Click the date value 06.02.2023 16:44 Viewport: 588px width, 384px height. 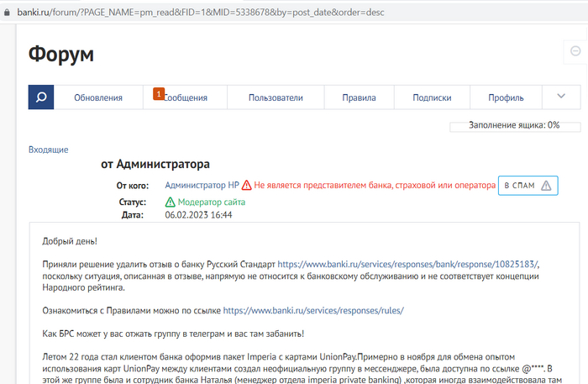(198, 215)
